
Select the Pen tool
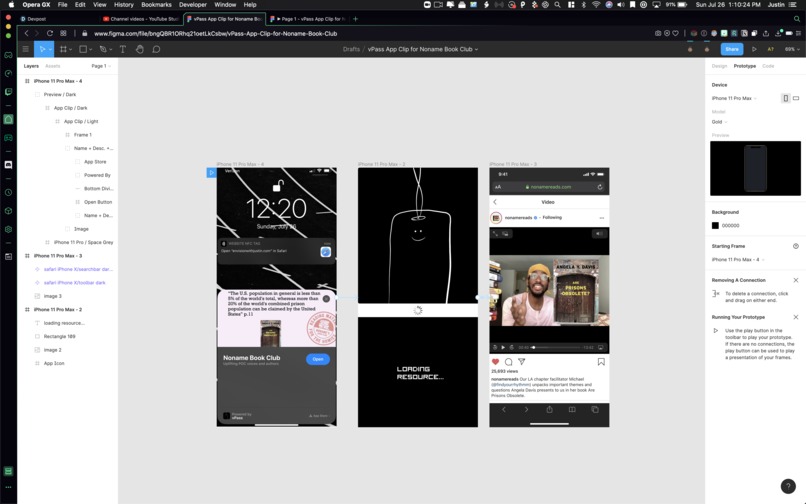103,49
